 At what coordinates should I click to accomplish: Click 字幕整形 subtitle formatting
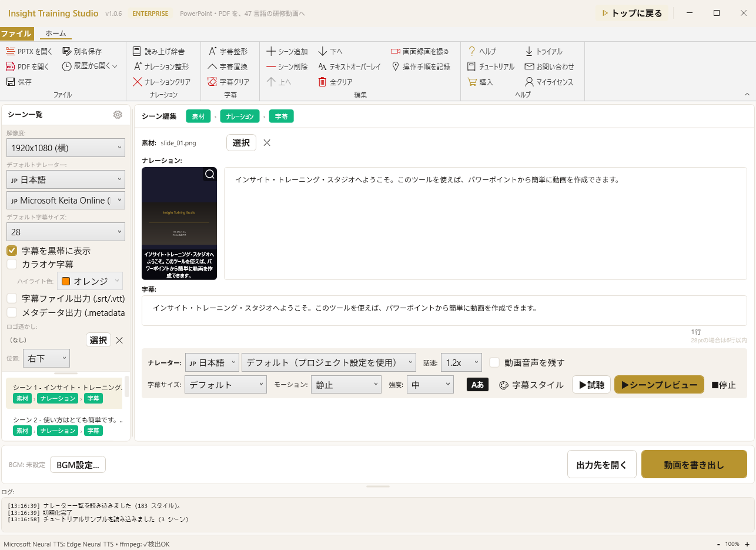228,51
